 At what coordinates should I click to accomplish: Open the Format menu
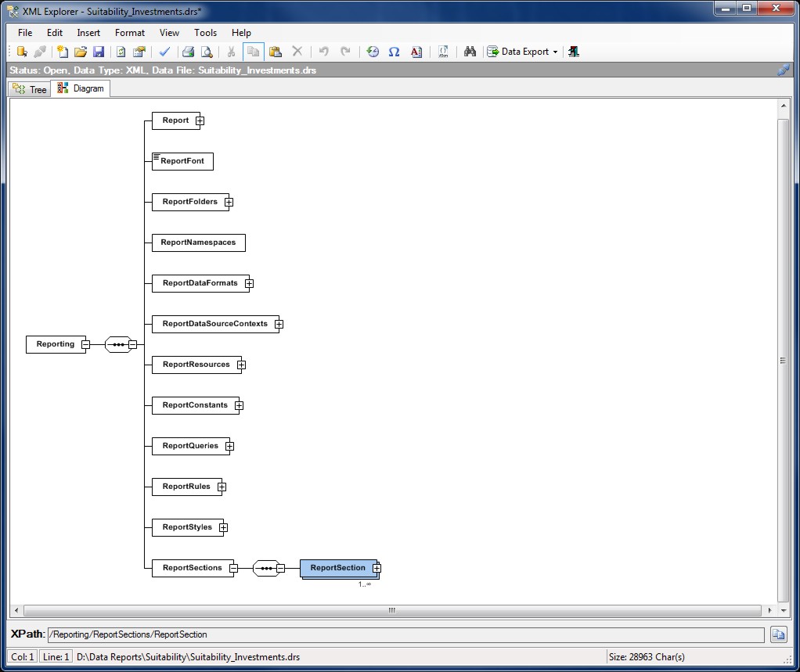pos(129,33)
